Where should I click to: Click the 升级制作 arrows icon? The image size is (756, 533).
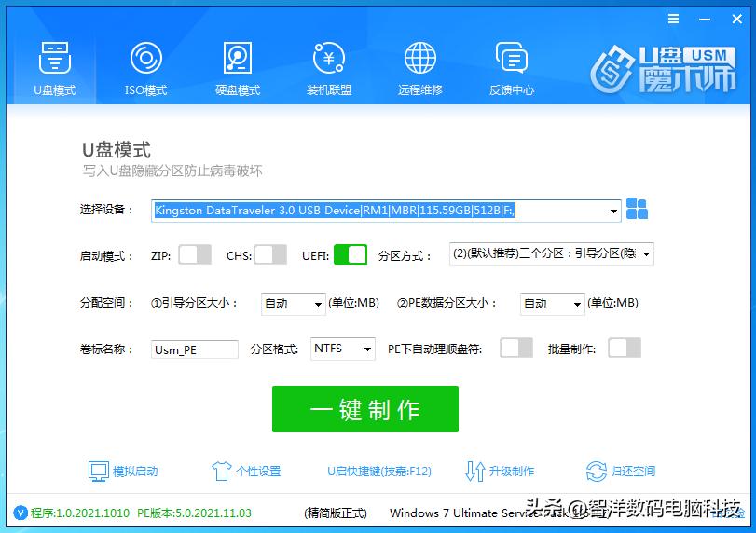click(474, 471)
